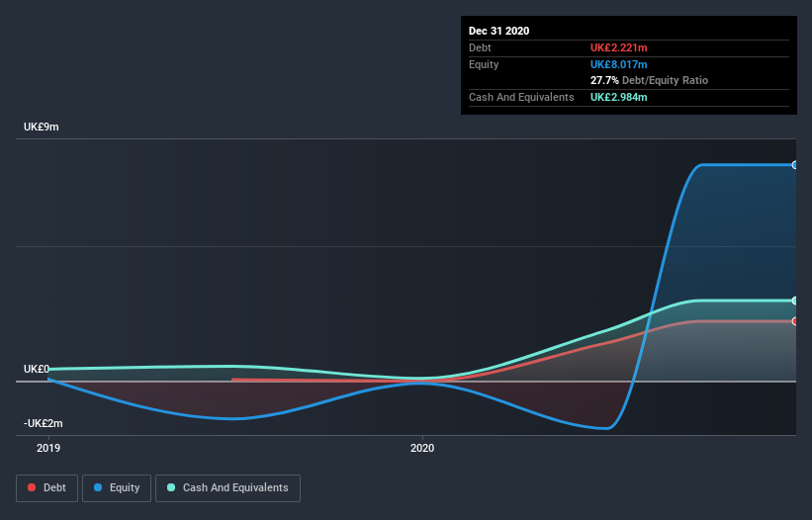Click the UK£2.984m cash value

[619, 97]
